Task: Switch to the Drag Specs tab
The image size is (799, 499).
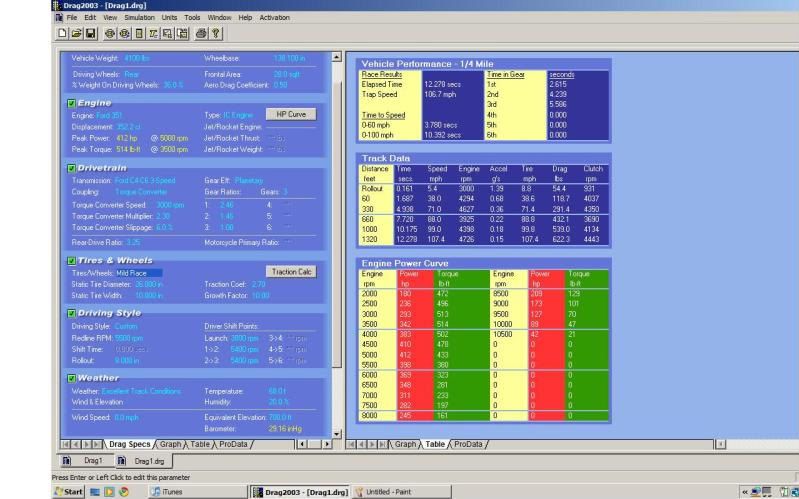Action: 129,443
